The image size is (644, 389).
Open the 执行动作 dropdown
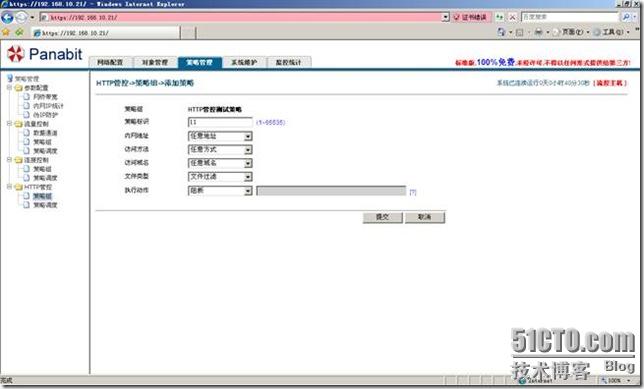point(248,191)
